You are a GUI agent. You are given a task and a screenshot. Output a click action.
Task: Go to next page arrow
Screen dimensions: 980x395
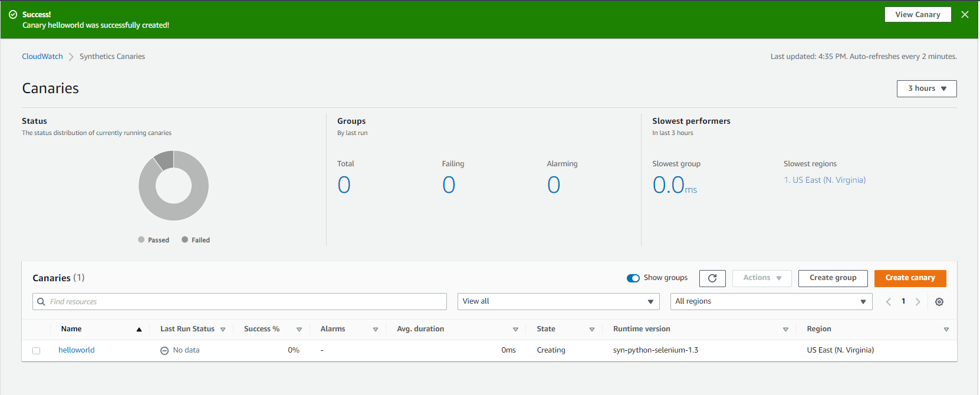[917, 302]
